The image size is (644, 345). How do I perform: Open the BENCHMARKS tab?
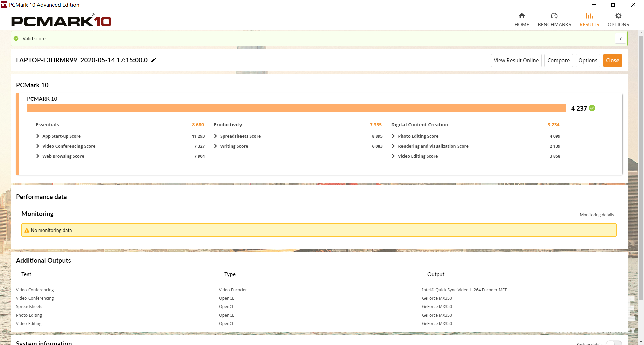click(554, 20)
